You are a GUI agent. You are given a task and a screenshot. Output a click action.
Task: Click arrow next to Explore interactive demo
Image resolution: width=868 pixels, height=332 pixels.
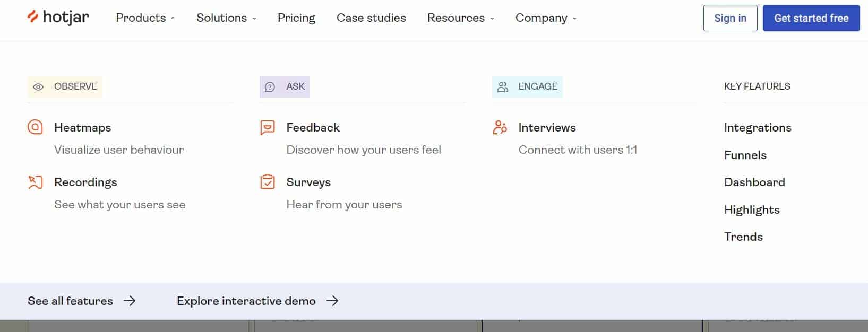pyautogui.click(x=332, y=301)
